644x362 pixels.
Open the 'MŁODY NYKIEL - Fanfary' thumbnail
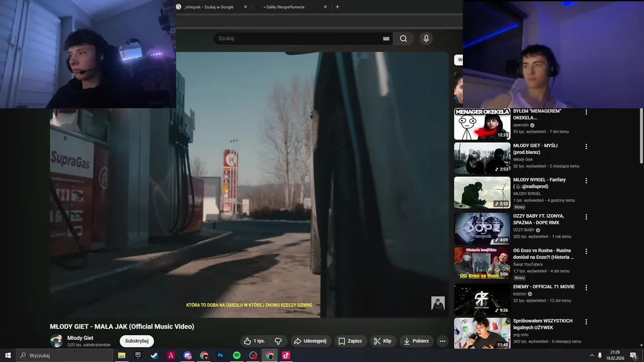click(482, 193)
